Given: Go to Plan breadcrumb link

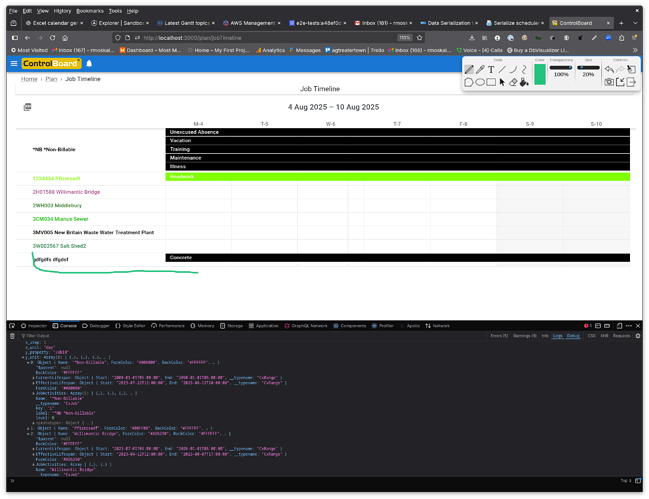Looking at the screenshot, I should click(x=51, y=79).
